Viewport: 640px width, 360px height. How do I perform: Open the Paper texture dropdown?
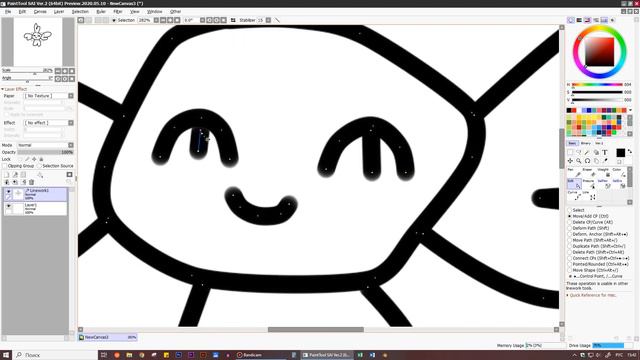[x=71, y=96]
